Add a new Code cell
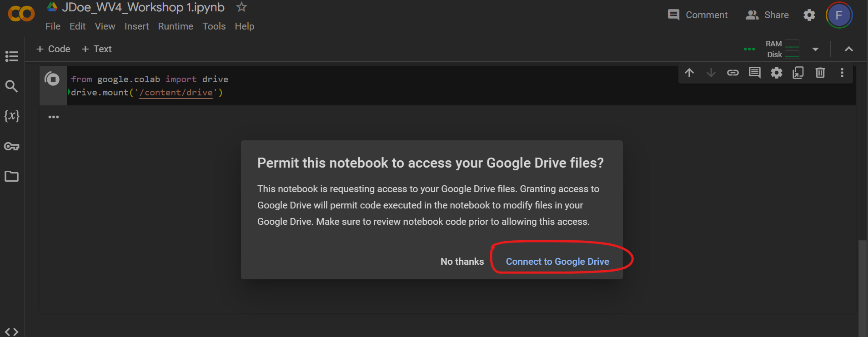The height and width of the screenshot is (337, 868). [x=53, y=49]
